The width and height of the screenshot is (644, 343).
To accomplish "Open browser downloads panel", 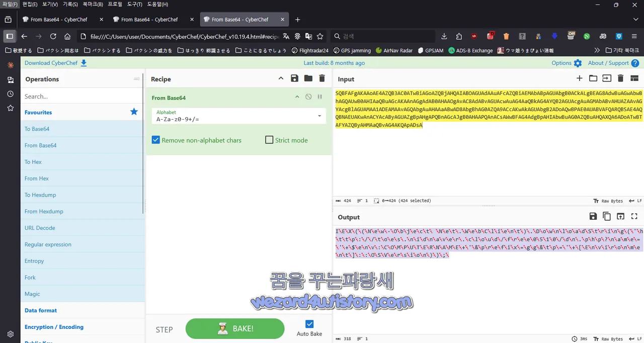I will click(444, 36).
